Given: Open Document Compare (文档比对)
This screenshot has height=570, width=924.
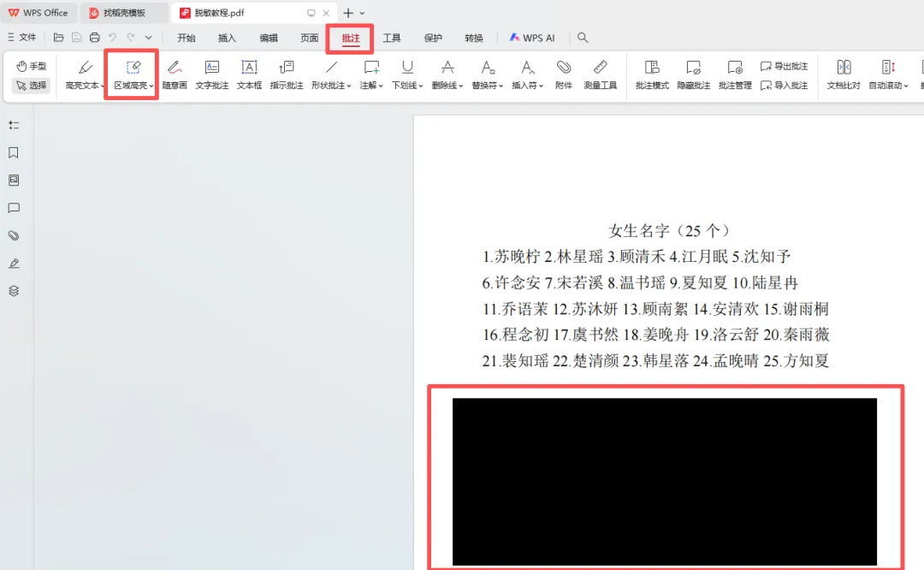Looking at the screenshot, I should (844, 74).
